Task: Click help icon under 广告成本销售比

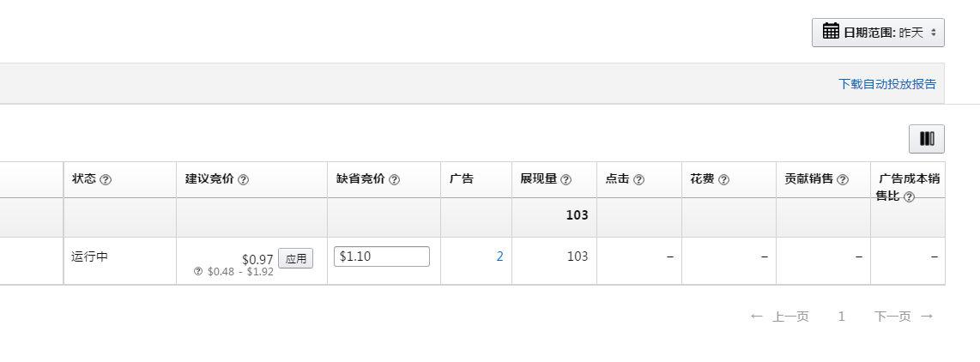Action: [x=910, y=197]
